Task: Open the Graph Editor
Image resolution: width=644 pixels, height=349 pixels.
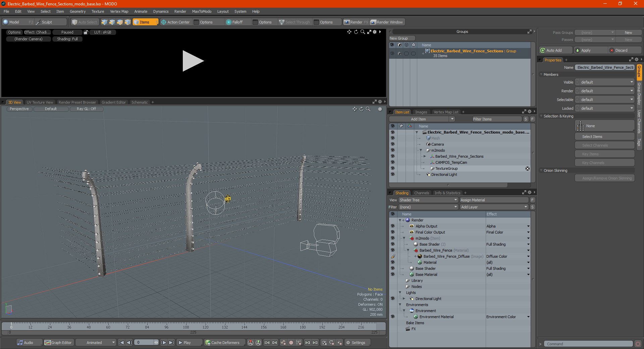Action: tap(58, 343)
